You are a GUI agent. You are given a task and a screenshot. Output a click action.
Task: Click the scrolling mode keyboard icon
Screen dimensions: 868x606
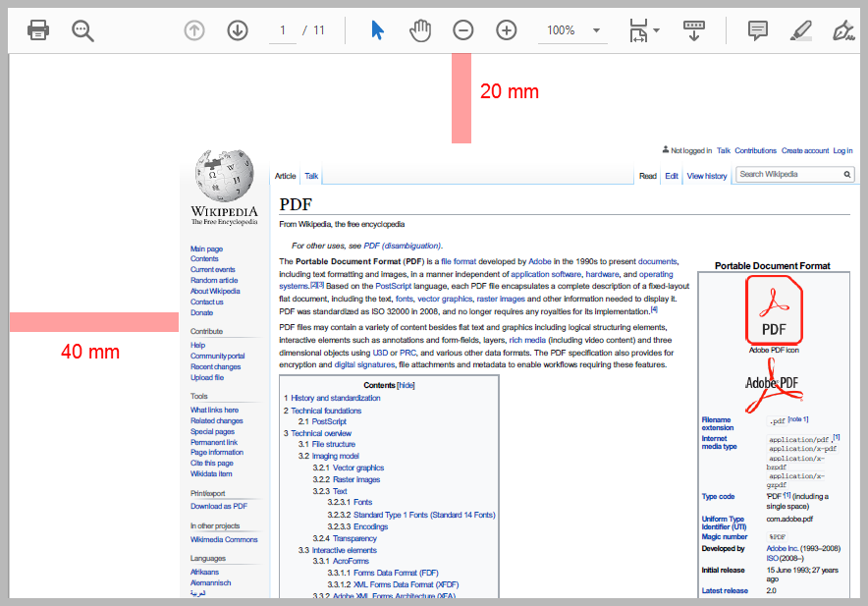coord(693,30)
